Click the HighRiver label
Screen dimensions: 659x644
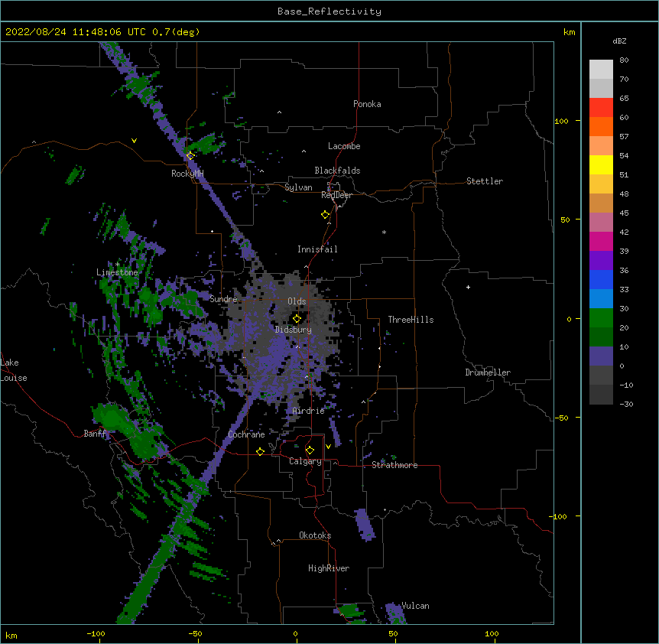coord(329,568)
